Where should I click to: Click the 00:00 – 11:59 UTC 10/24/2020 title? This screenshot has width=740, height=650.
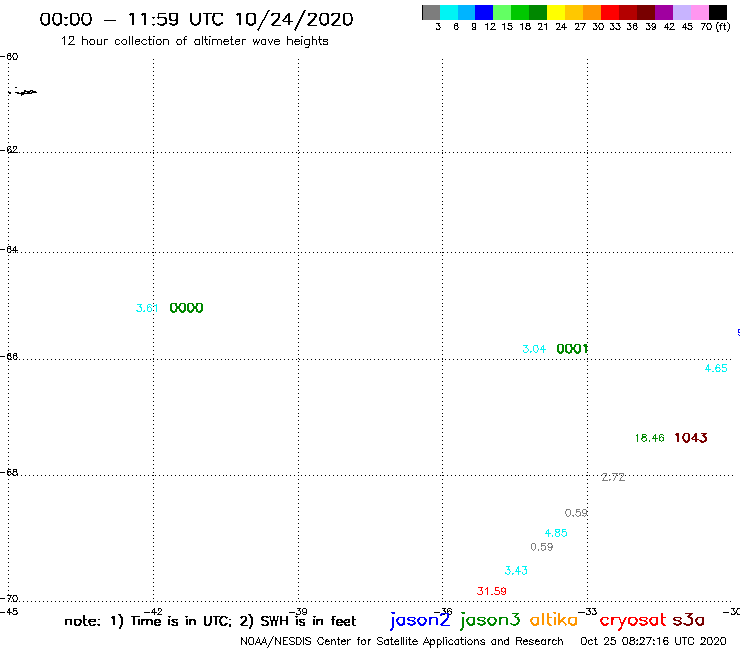[196, 19]
